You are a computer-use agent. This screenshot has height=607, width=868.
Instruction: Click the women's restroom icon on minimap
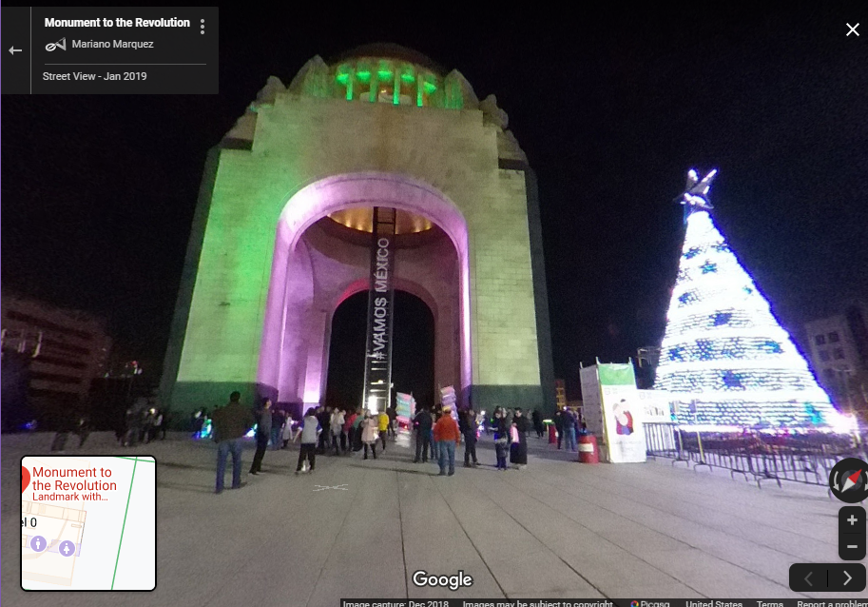point(67,548)
